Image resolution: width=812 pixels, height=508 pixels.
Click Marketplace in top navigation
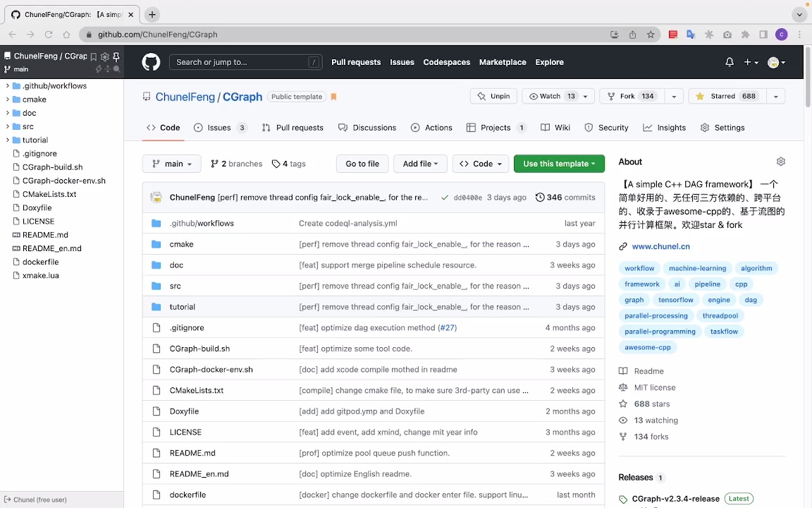pos(503,62)
